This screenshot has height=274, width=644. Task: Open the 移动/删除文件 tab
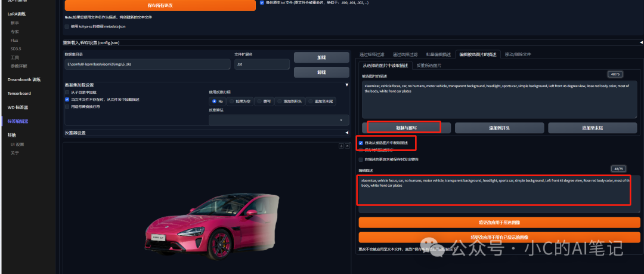point(518,54)
